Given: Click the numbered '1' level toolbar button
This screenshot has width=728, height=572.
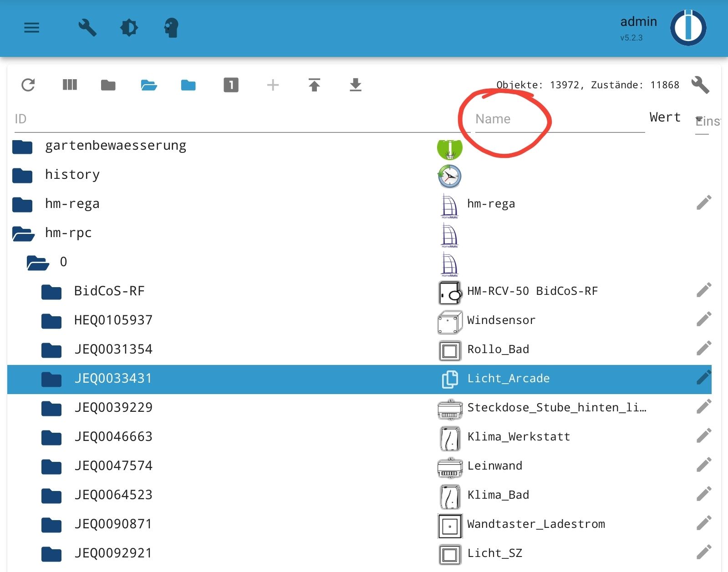Looking at the screenshot, I should pyautogui.click(x=231, y=85).
